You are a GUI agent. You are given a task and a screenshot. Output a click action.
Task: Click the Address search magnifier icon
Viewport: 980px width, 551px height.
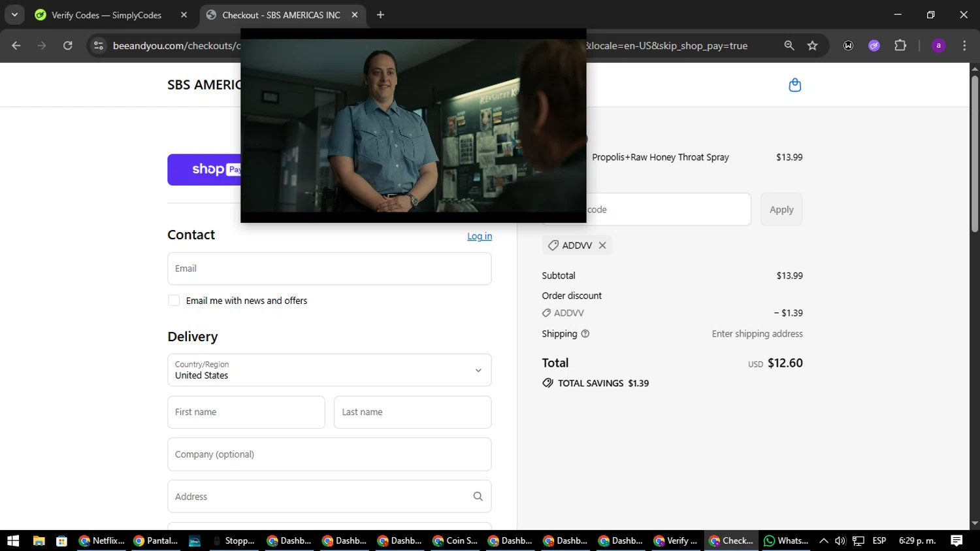pos(478,497)
